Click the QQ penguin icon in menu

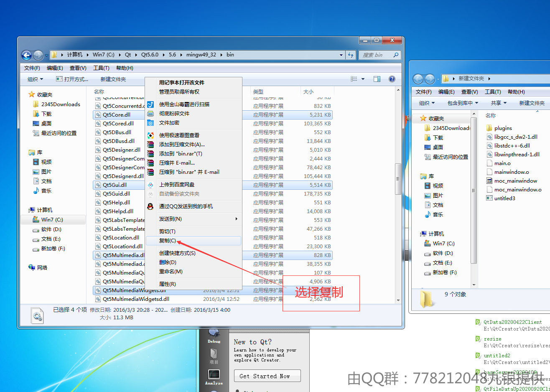pyautogui.click(x=150, y=206)
